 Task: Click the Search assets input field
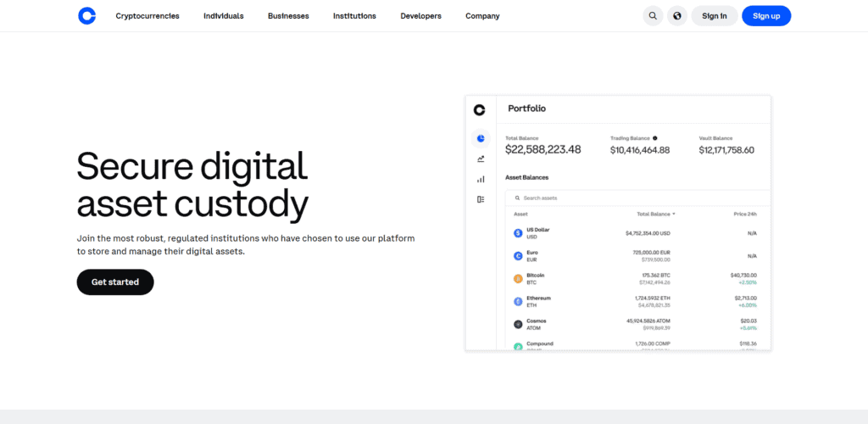point(637,198)
